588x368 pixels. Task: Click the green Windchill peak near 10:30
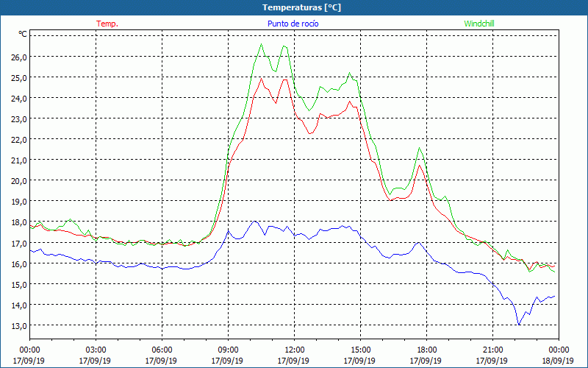pos(262,44)
